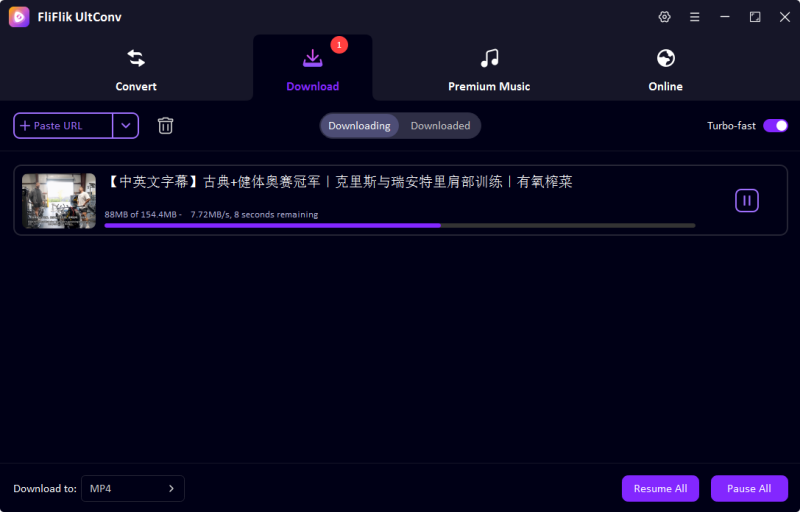Screen dimensions: 800x512
Task: Minimize the application window
Action: [726, 17]
